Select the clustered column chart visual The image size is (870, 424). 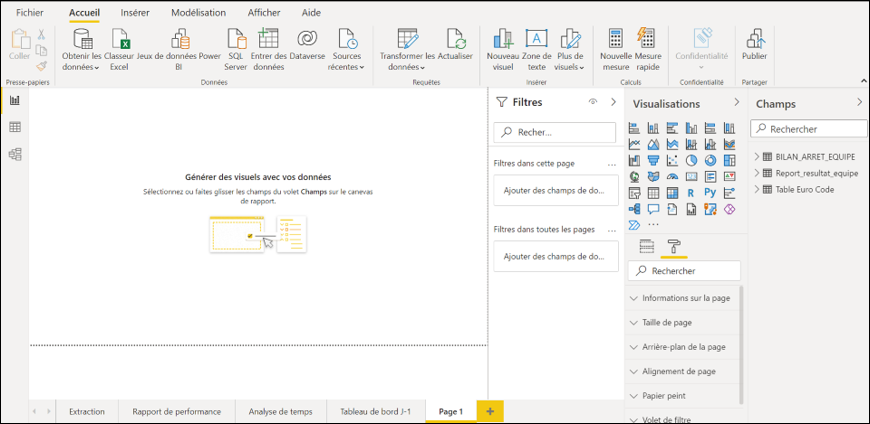[x=691, y=128]
